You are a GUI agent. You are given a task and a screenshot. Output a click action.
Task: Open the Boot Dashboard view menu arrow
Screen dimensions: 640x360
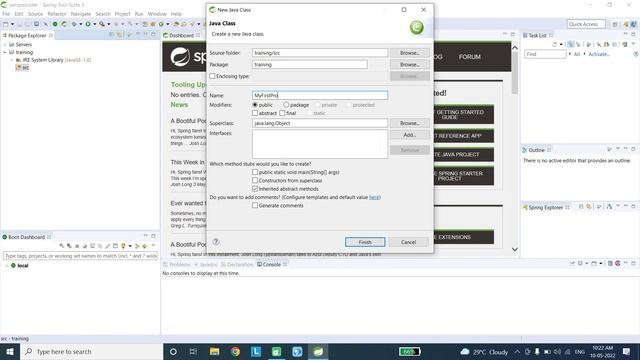[153, 245]
